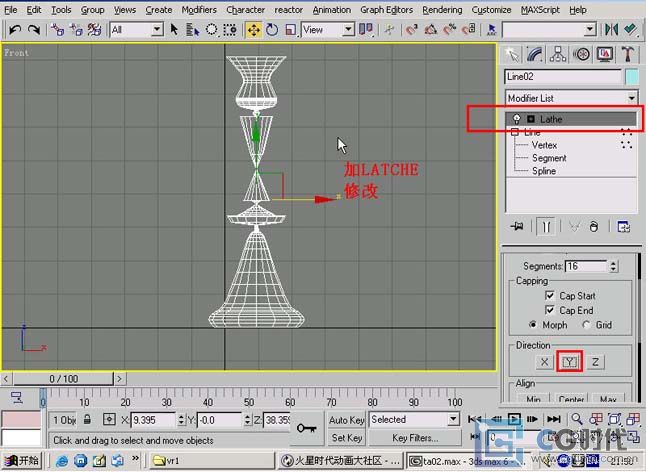The image size is (646, 472).
Task: Open the Modifiers menu
Action: point(199,9)
